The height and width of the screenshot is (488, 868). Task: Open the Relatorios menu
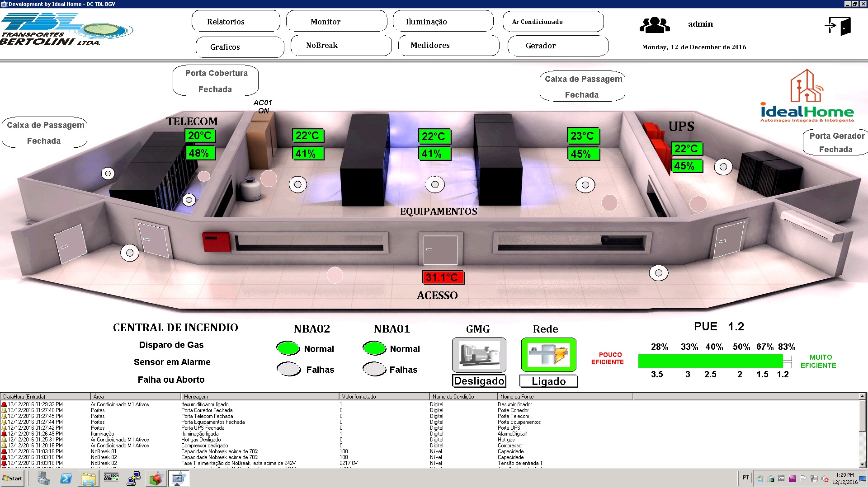pyautogui.click(x=236, y=21)
